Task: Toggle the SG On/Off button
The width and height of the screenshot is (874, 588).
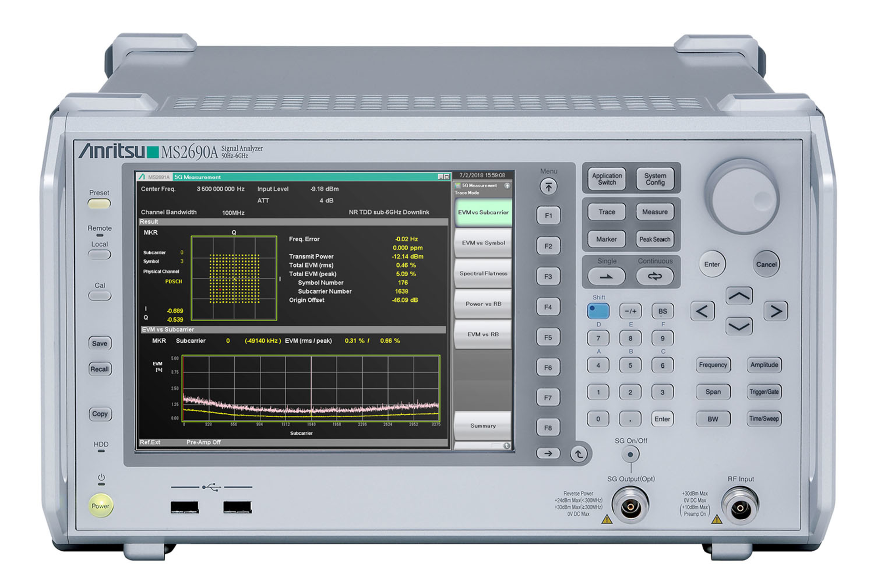Action: pyautogui.click(x=630, y=454)
